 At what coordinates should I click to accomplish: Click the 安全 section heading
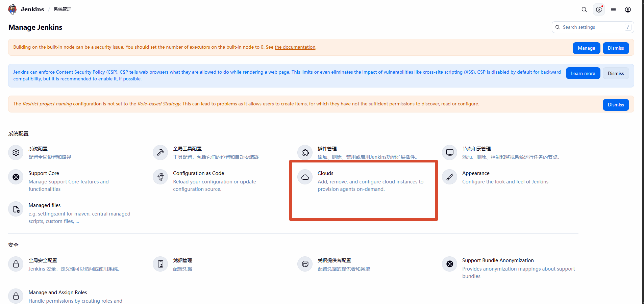click(x=14, y=245)
